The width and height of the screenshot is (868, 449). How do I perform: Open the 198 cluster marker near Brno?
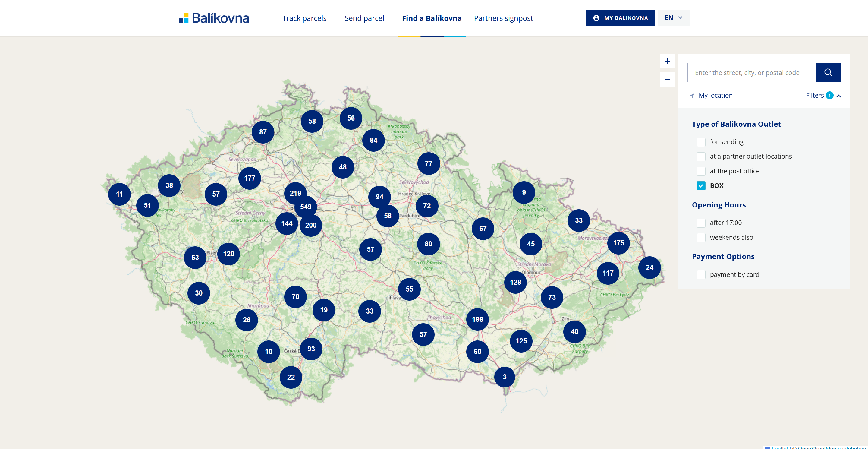[477, 319]
